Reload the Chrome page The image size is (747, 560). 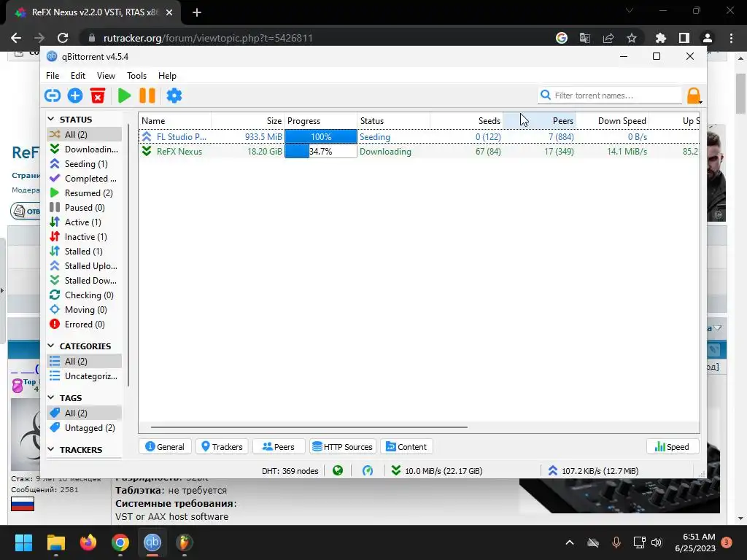click(x=63, y=38)
